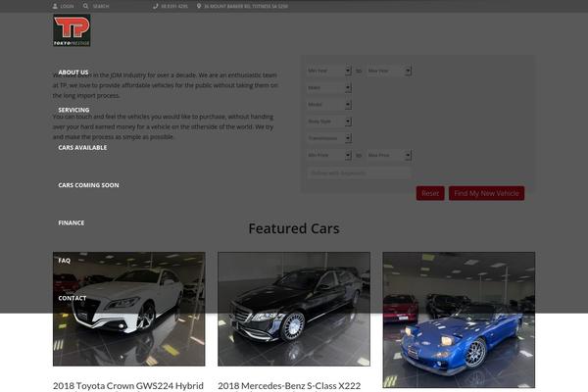Open the black Mercedes S-Class photo
This screenshot has height=392, width=588.
tap(294, 309)
